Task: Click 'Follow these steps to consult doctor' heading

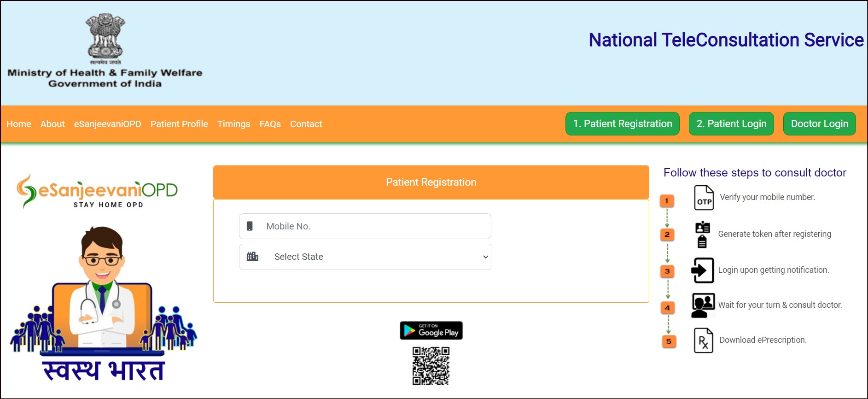Action: (x=755, y=173)
